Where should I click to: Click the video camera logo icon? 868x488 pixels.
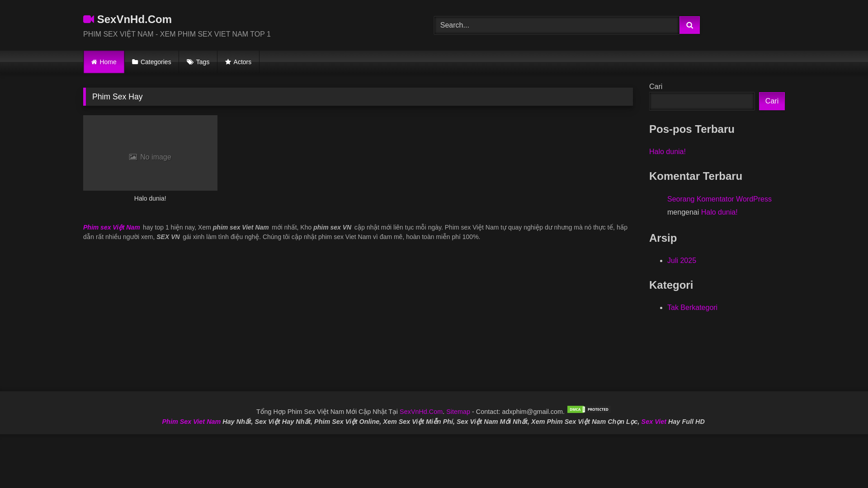[x=89, y=19]
